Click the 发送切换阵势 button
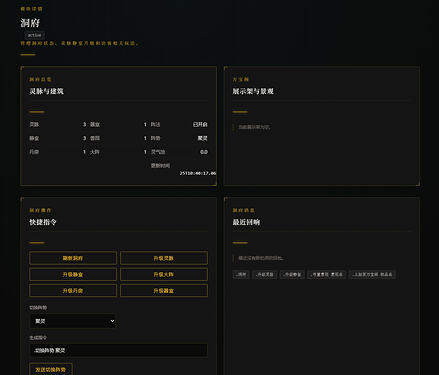The image size is (439, 375). tap(51, 370)
